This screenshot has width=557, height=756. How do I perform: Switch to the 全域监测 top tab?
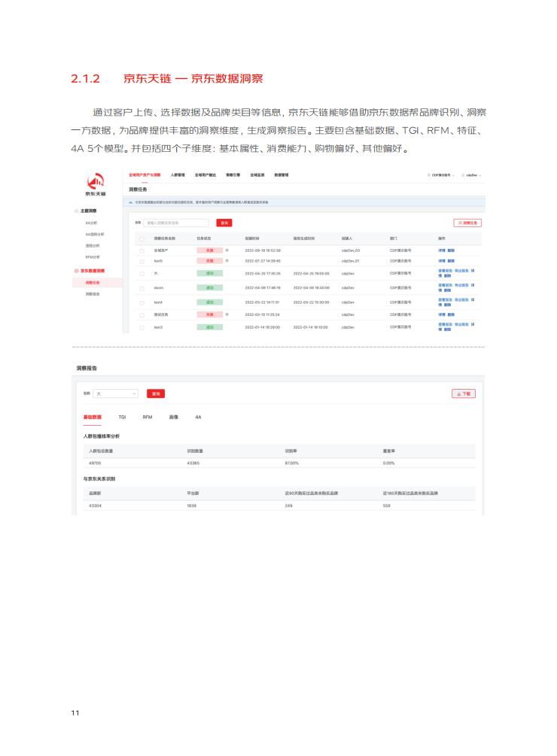pos(257,175)
